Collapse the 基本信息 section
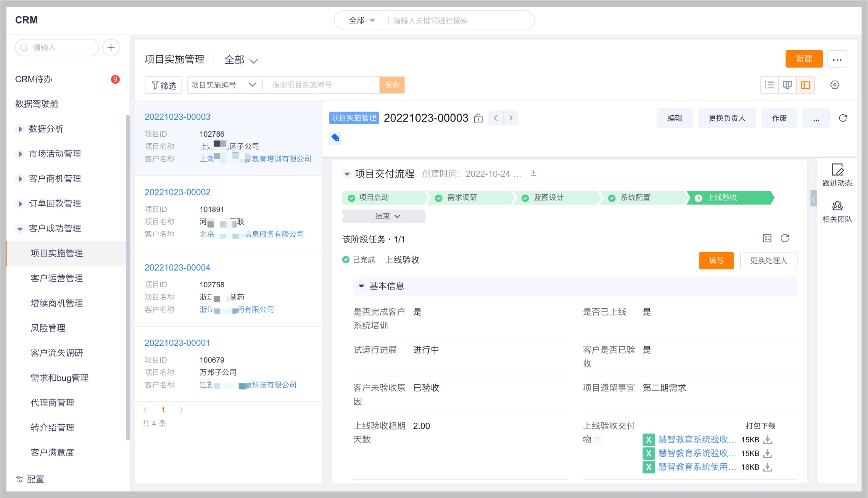The image size is (868, 498). [x=361, y=286]
